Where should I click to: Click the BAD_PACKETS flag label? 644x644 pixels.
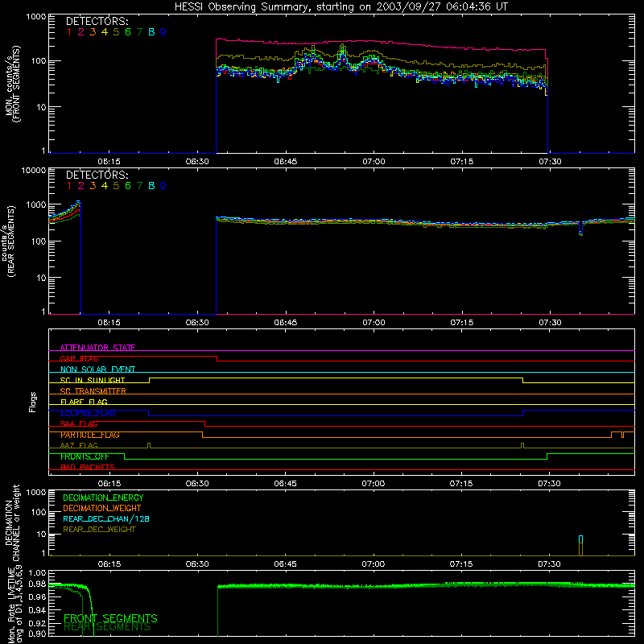(88, 467)
